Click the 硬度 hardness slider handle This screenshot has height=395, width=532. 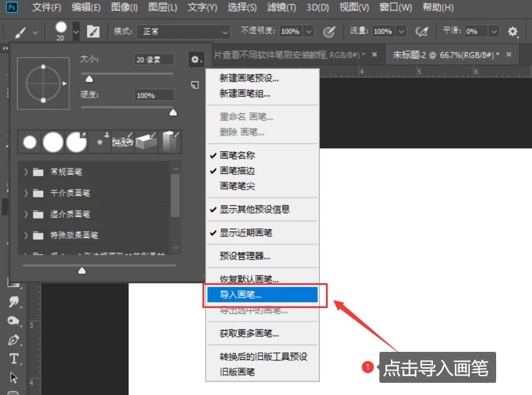[x=173, y=112]
